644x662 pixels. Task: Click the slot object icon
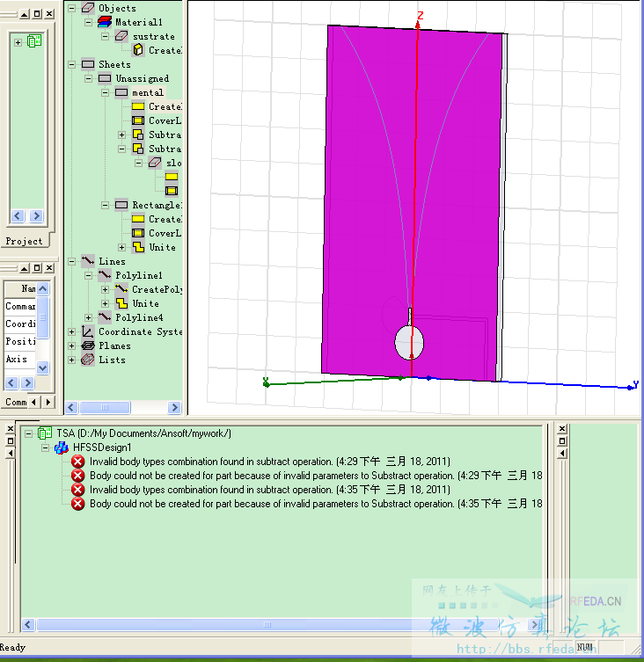(155, 163)
